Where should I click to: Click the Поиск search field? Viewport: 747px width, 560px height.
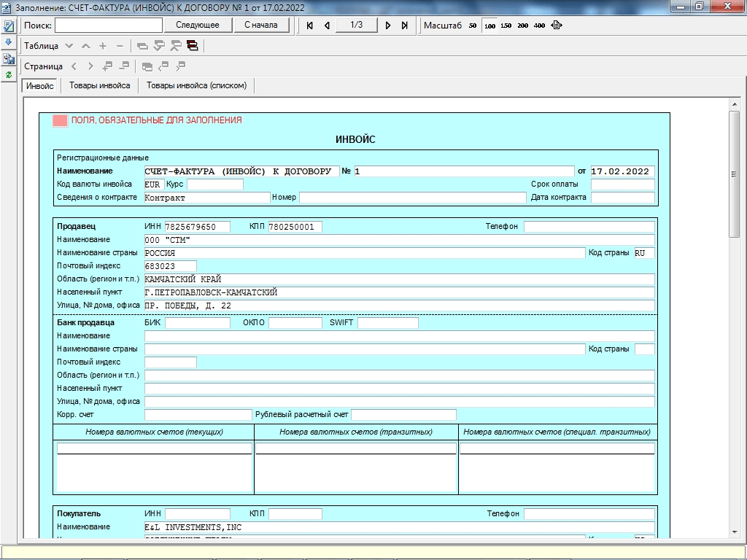point(109,25)
